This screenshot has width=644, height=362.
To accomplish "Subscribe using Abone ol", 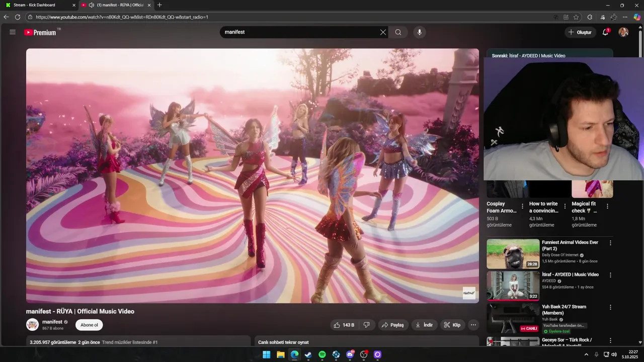I will pos(89,325).
